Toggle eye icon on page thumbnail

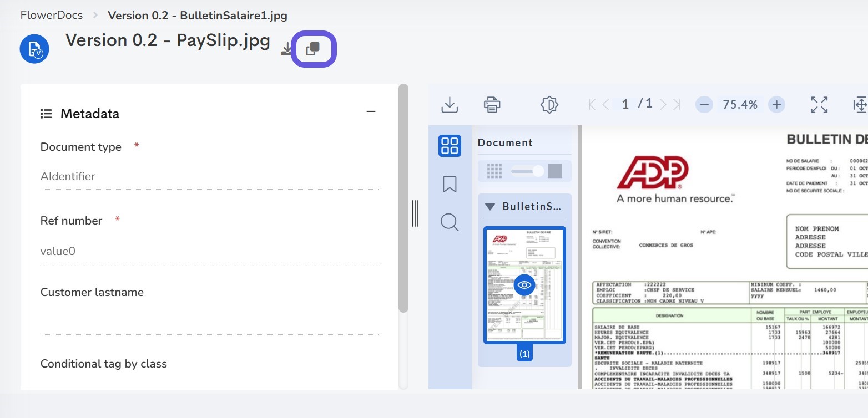524,285
